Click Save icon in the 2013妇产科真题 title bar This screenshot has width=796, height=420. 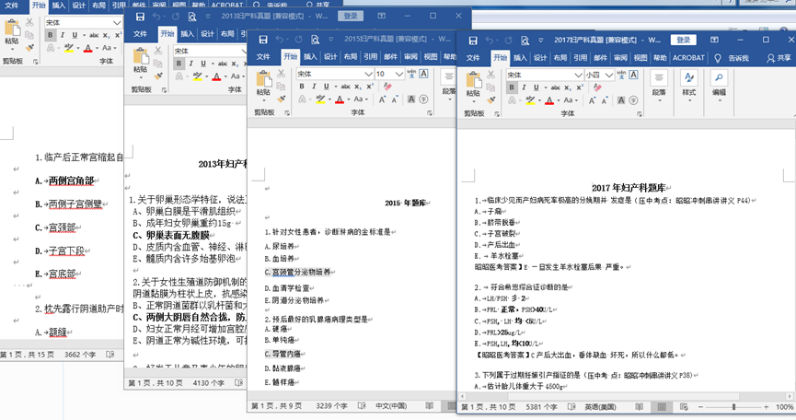tap(140, 17)
